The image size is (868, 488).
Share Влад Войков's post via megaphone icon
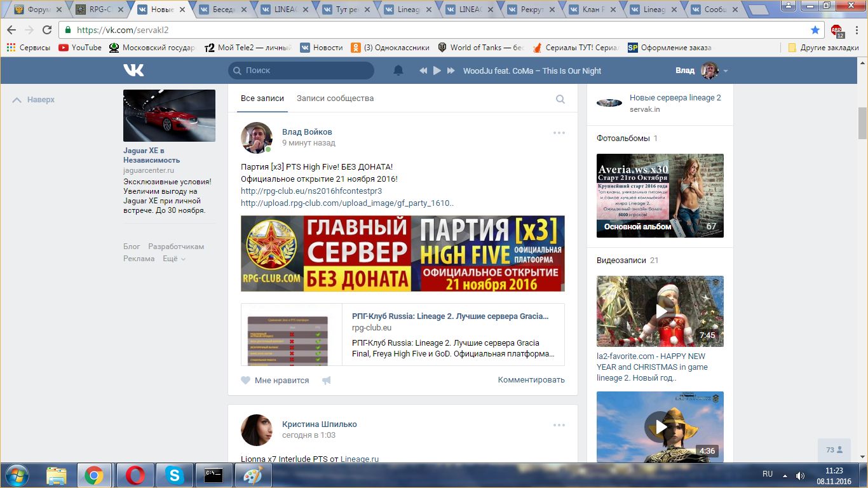pyautogui.click(x=327, y=381)
